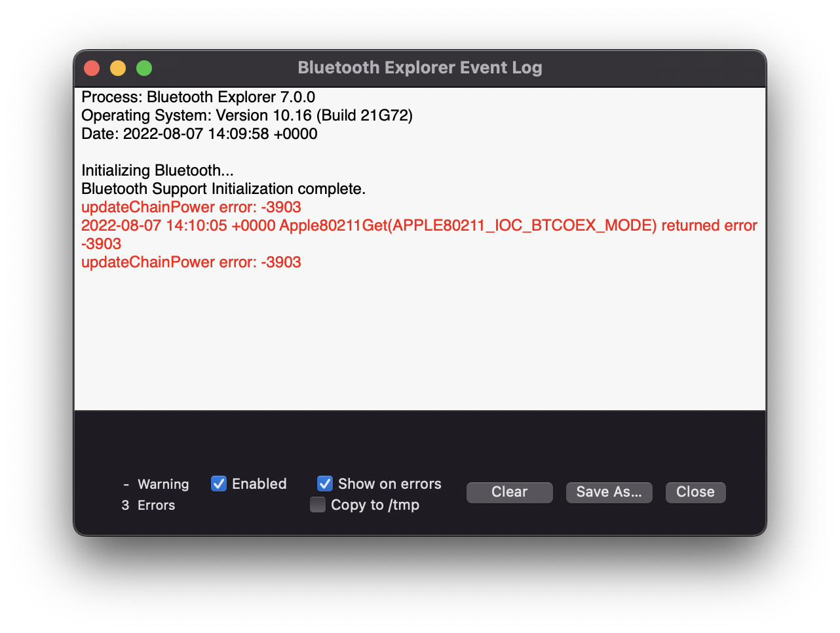This screenshot has height=633, width=840.
Task: Select the Apple80211Get BTCOEX_MODE error entry
Action: click(x=419, y=226)
